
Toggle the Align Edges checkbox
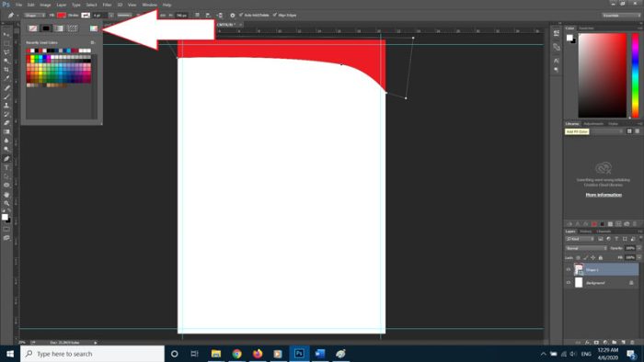click(275, 16)
